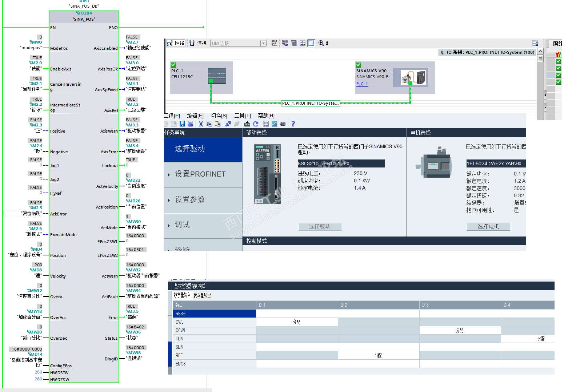The image size is (576, 392).
Task: Click the 网络 (Network) toolbar button
Action: point(176,43)
